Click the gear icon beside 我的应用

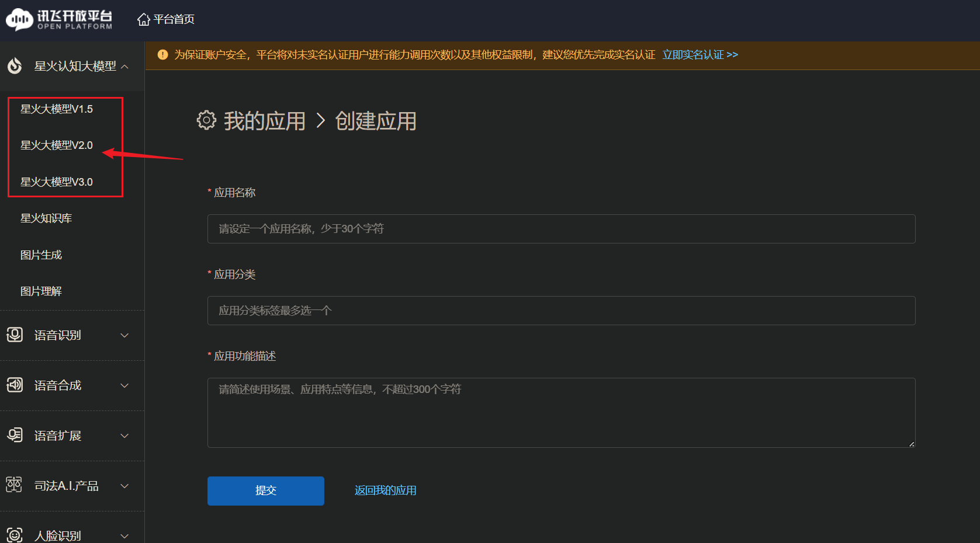pyautogui.click(x=206, y=120)
